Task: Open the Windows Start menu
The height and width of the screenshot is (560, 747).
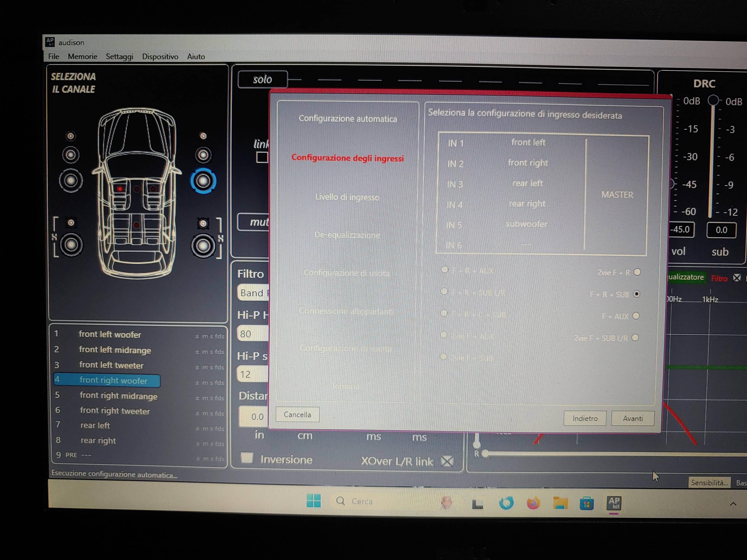Action: pos(313,500)
